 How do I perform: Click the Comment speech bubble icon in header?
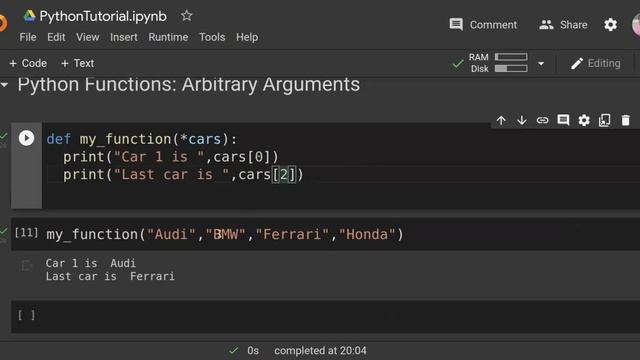click(x=456, y=24)
